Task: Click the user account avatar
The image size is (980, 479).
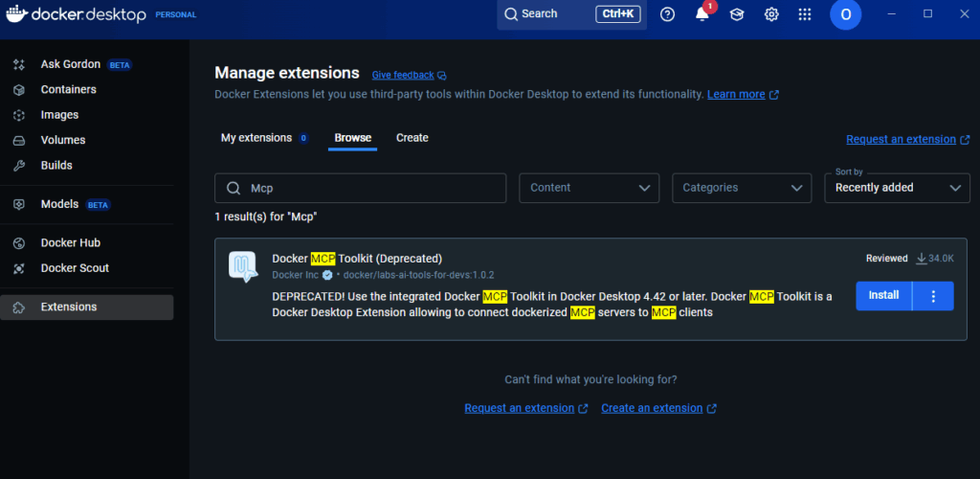Action: coord(845,14)
